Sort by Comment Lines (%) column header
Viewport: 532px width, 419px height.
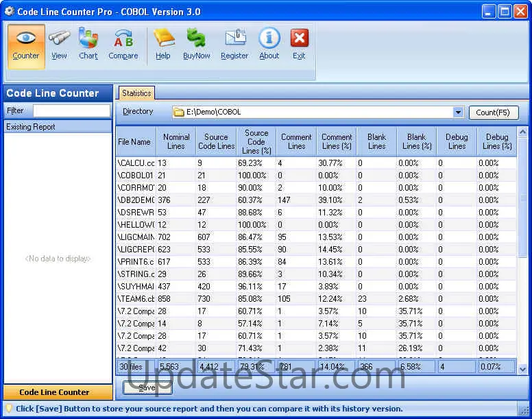336,141
